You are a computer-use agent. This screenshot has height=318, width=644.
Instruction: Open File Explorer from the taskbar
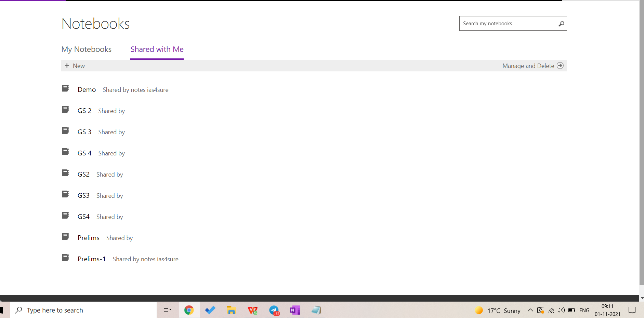231,310
